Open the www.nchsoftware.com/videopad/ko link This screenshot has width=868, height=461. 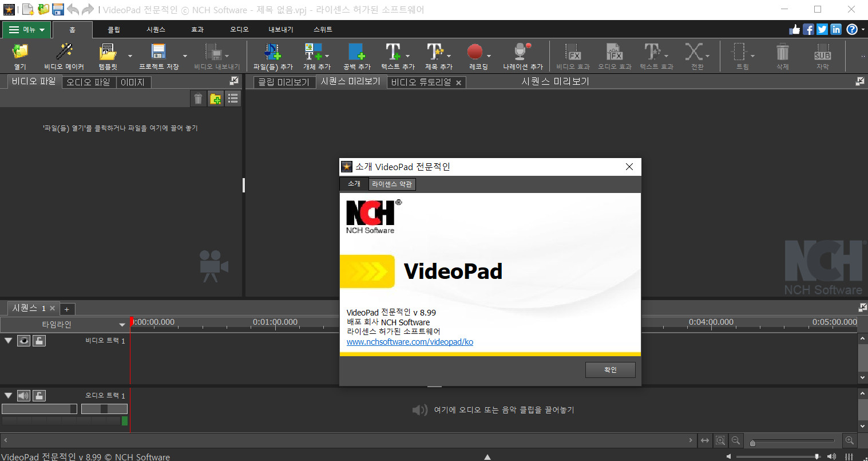pyautogui.click(x=410, y=342)
